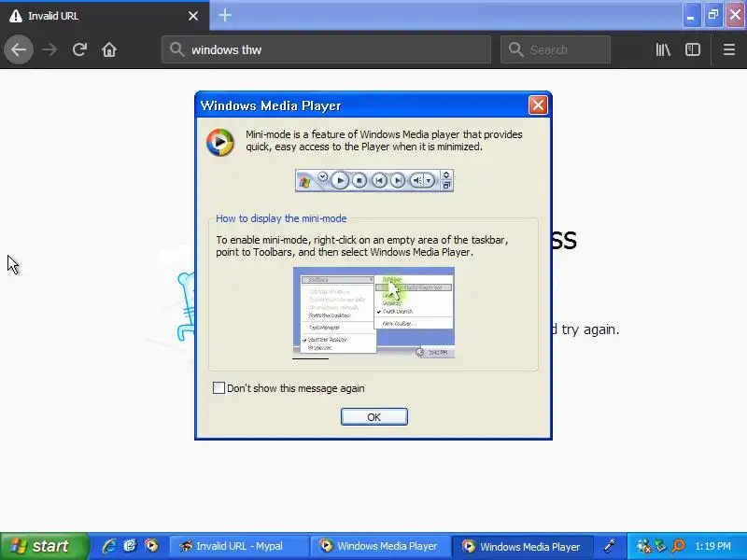Viewport: 747px width, 560px height.
Task: Click the red-X messenger tray icon
Action: (x=643, y=546)
